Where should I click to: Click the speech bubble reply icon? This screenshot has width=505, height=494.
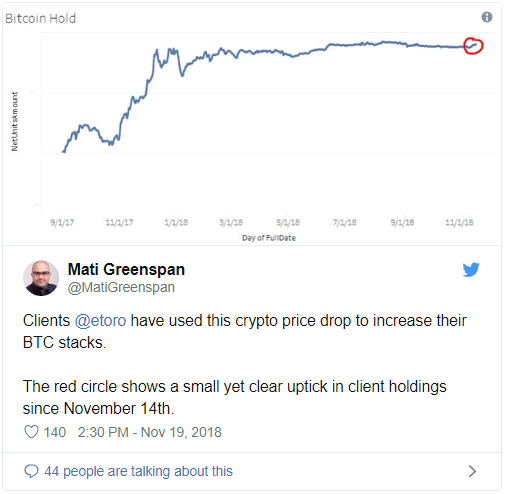click(31, 471)
